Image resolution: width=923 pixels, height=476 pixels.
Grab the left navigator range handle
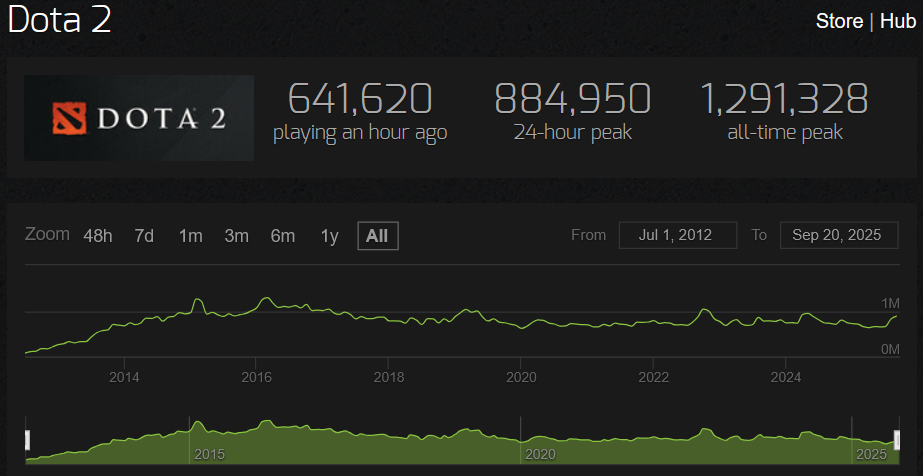(26, 440)
